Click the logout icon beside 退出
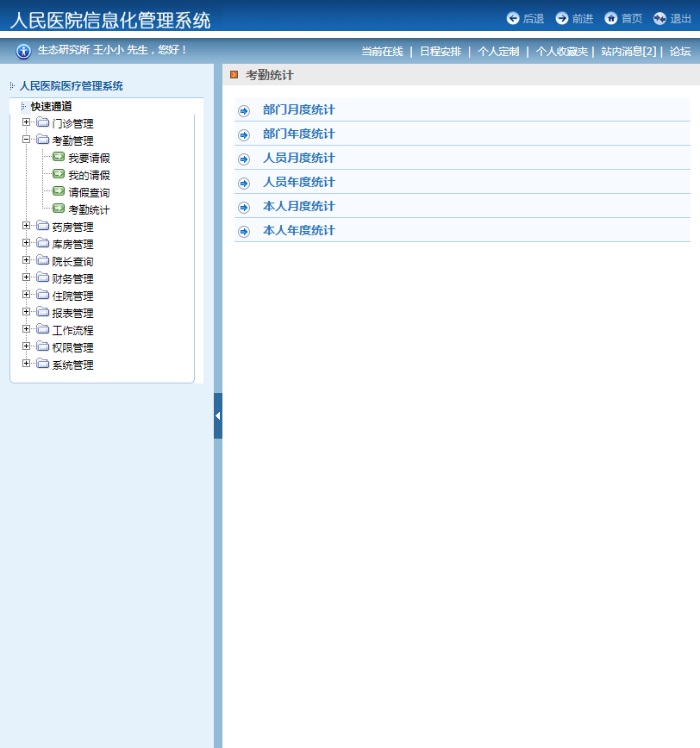 pos(660,18)
